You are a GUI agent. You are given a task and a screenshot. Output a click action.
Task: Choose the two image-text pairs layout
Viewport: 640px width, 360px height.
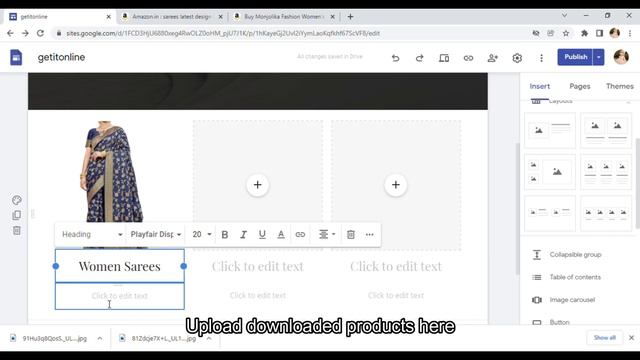click(x=550, y=213)
